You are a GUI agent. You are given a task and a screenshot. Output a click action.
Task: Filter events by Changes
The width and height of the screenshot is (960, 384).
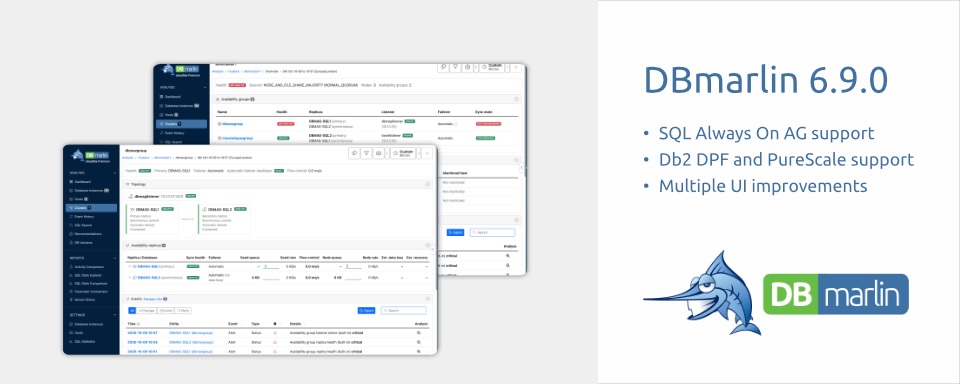coord(147,311)
